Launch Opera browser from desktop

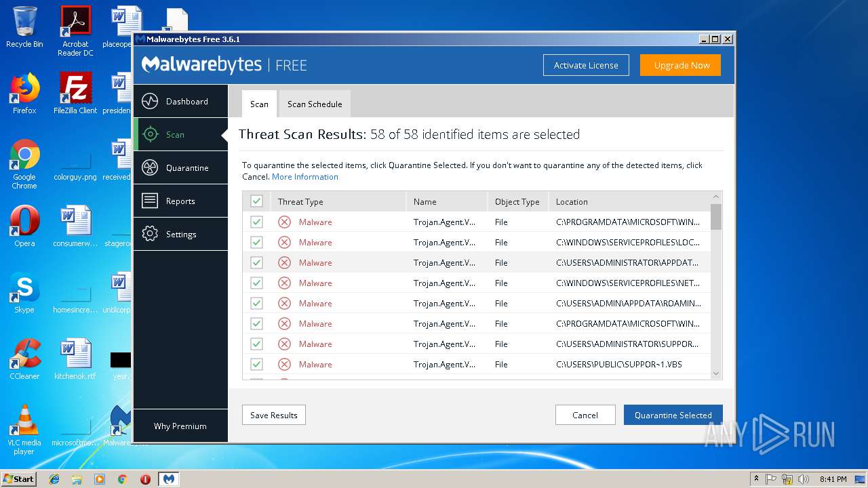pos(24,226)
